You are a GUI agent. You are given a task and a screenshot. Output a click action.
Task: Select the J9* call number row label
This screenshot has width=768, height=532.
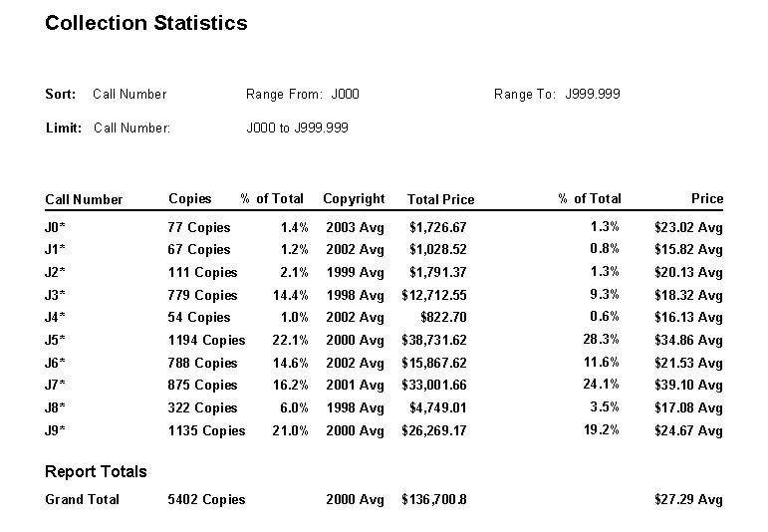(x=55, y=430)
